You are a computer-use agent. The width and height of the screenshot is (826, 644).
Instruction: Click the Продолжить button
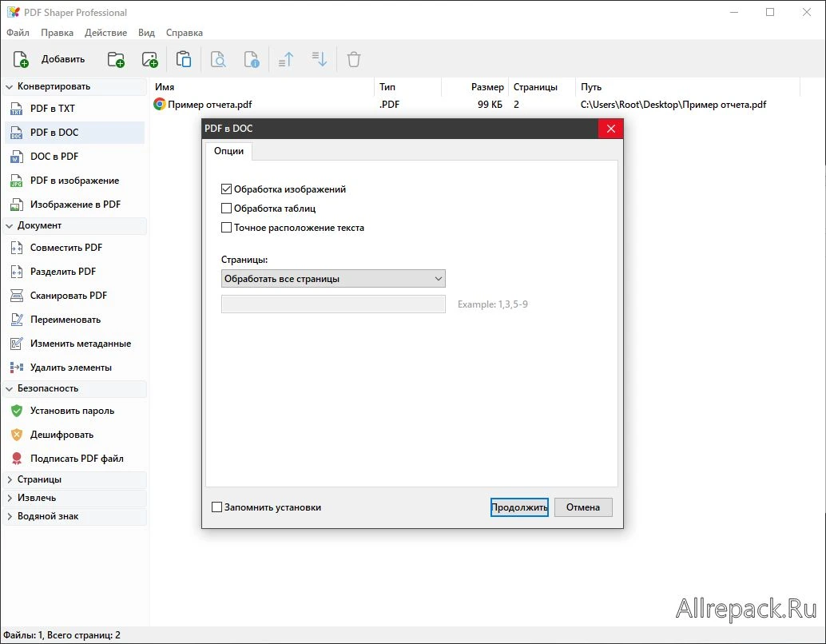click(519, 507)
